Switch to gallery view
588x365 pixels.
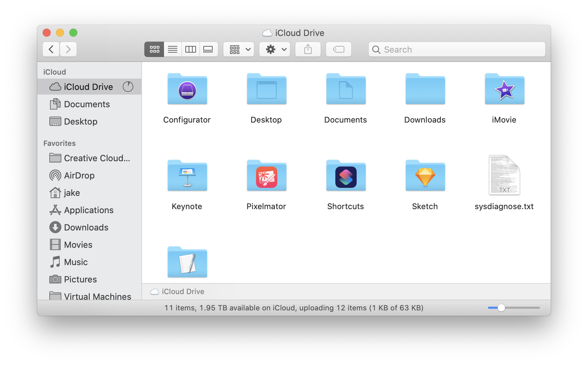coord(209,49)
